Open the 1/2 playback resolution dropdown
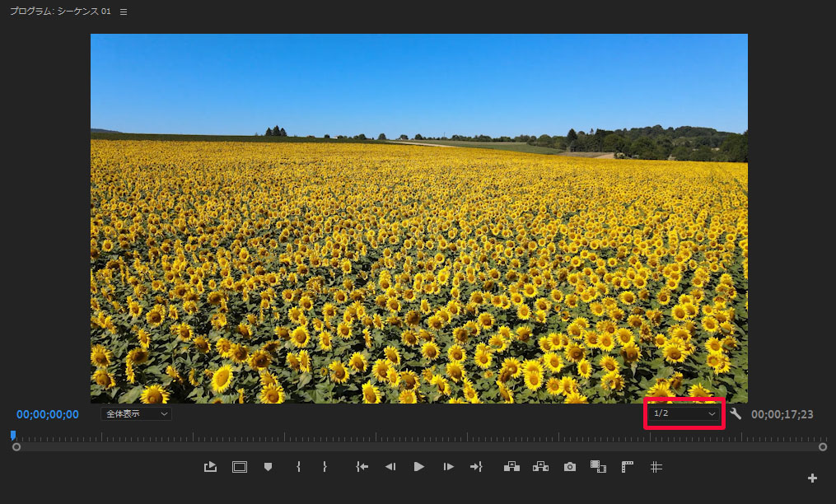The height and width of the screenshot is (504, 836). point(683,413)
